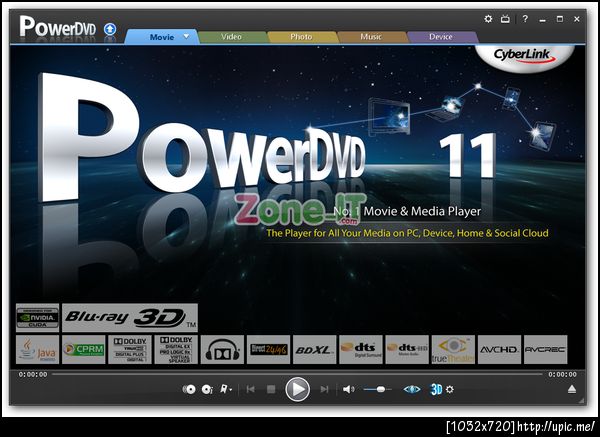
Task: Stop playback
Action: 271,390
